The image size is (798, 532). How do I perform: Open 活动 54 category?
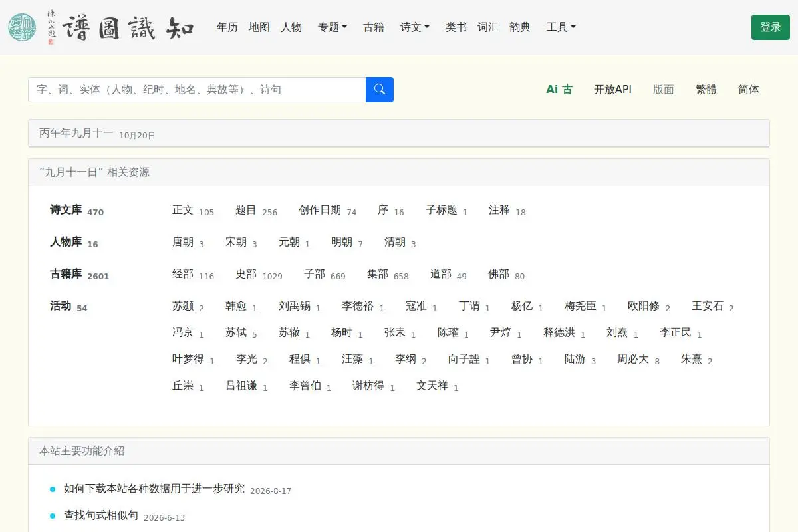(68, 307)
